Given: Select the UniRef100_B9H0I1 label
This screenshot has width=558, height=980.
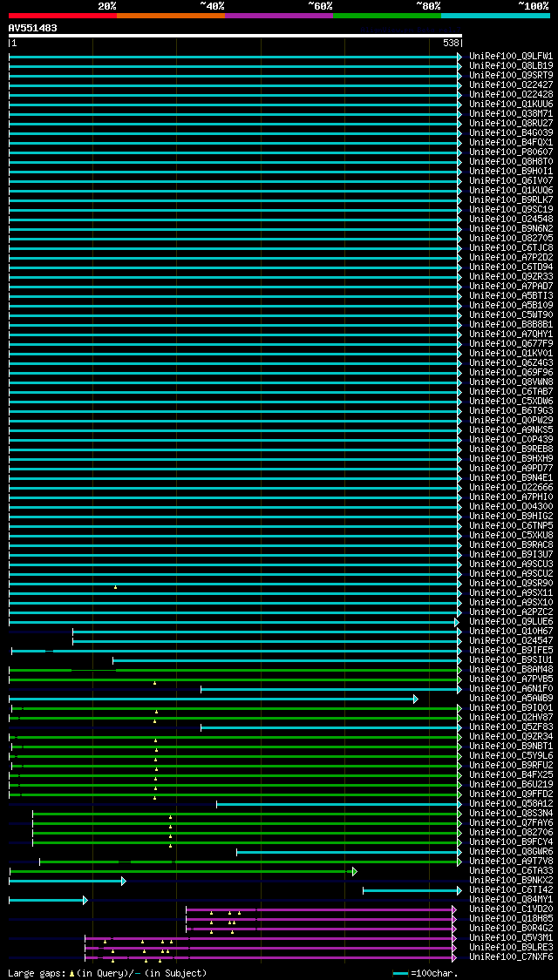Looking at the screenshot, I should [x=511, y=172].
